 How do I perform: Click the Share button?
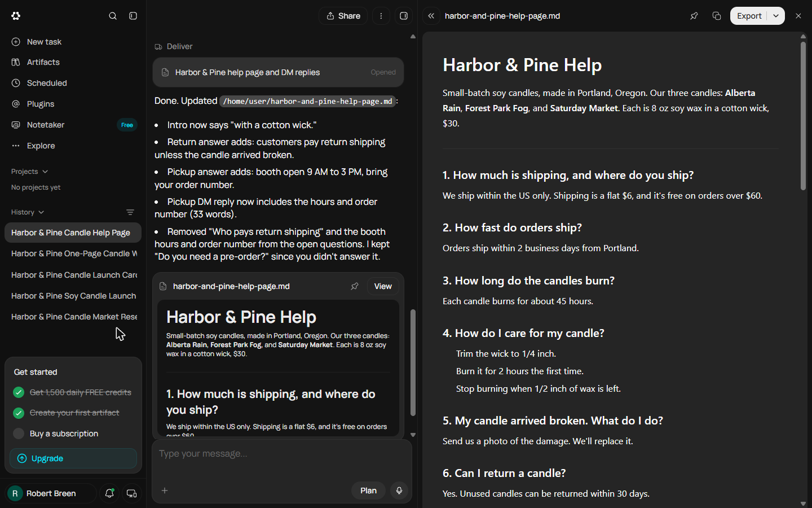pyautogui.click(x=343, y=16)
